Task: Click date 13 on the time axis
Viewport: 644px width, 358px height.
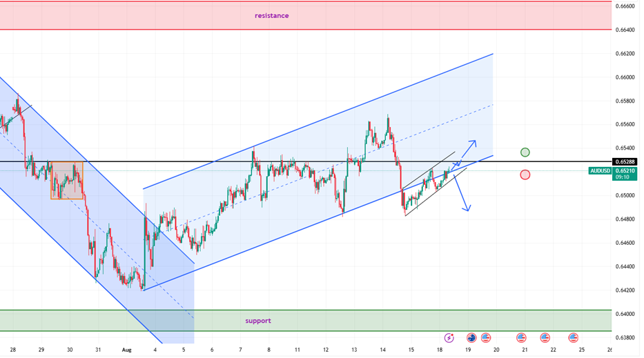Action: click(x=354, y=350)
